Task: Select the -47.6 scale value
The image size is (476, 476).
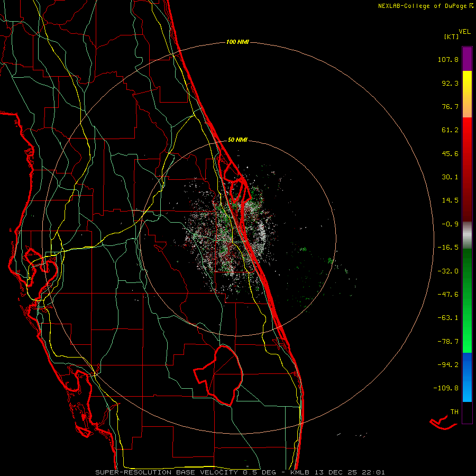Action: (x=448, y=295)
